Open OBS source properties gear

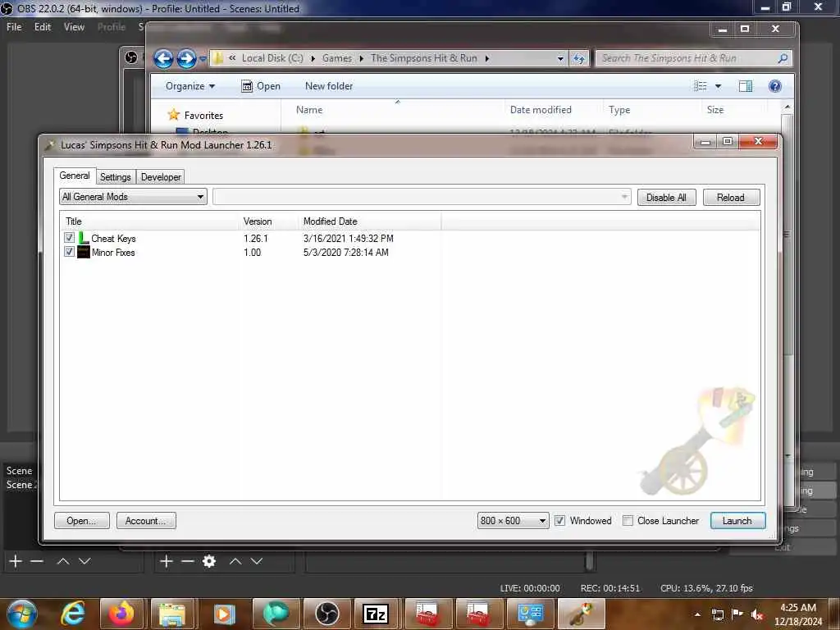click(209, 561)
